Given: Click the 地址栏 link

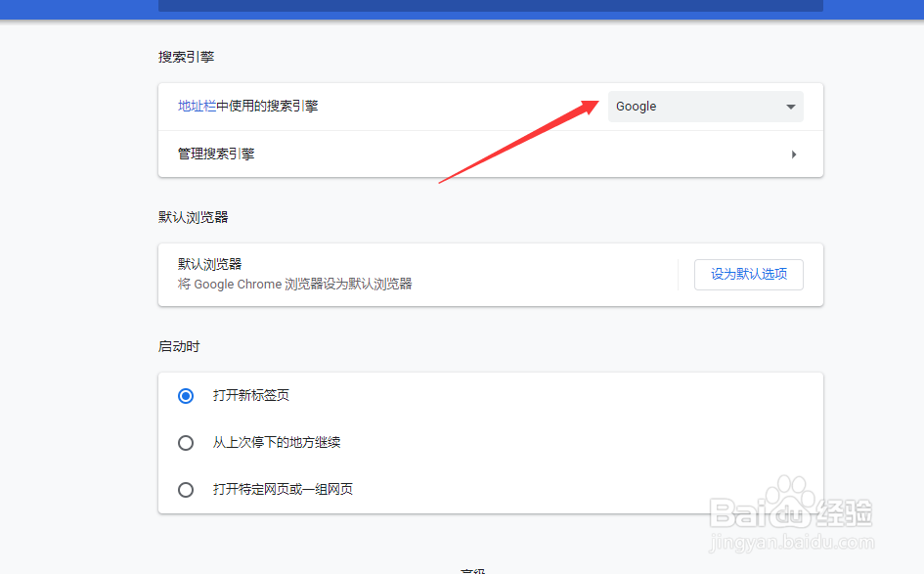Looking at the screenshot, I should click(197, 106).
